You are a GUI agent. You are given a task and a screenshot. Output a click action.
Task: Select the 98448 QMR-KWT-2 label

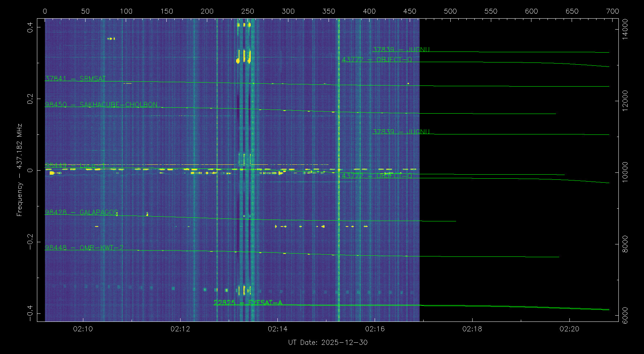coord(84,248)
